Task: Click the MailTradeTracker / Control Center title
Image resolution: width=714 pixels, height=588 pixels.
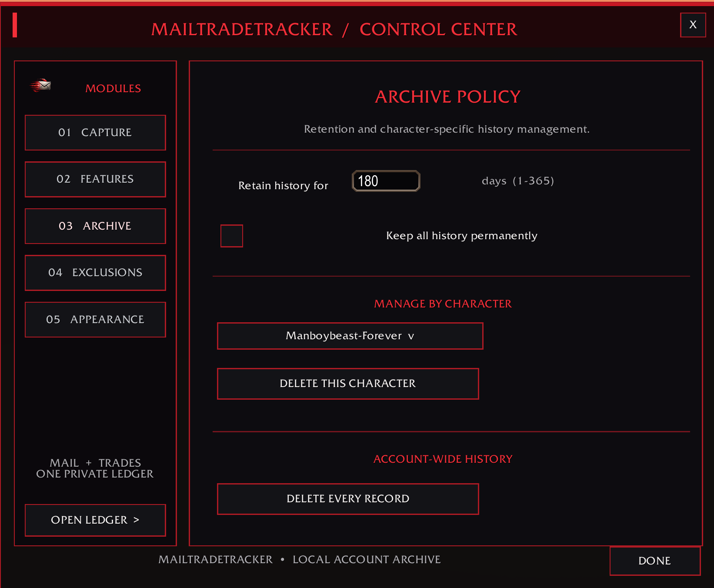Action: 334,29
